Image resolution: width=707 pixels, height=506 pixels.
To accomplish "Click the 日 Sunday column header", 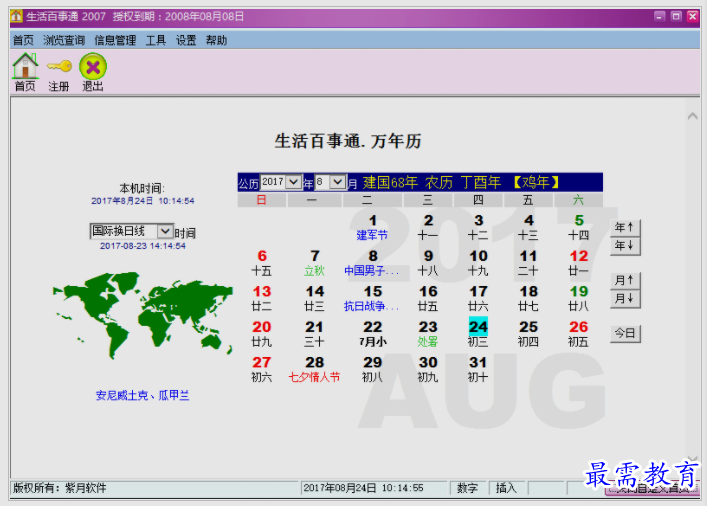I will click(x=262, y=200).
